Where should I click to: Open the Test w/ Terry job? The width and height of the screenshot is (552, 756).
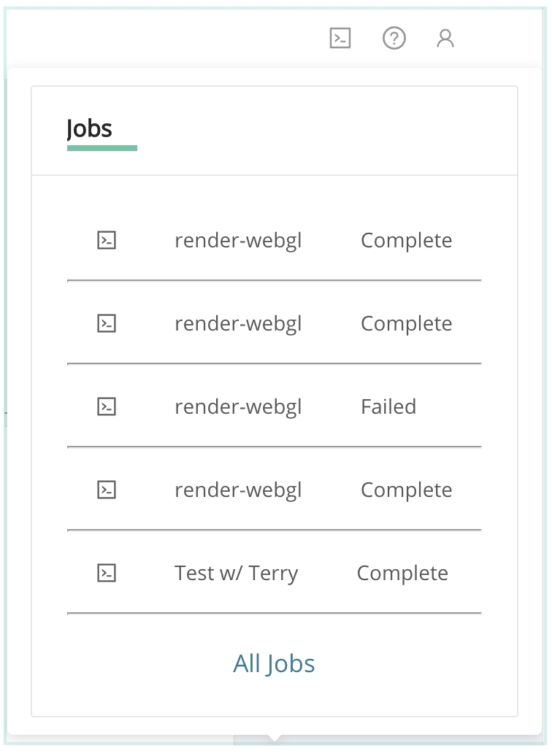(x=236, y=573)
